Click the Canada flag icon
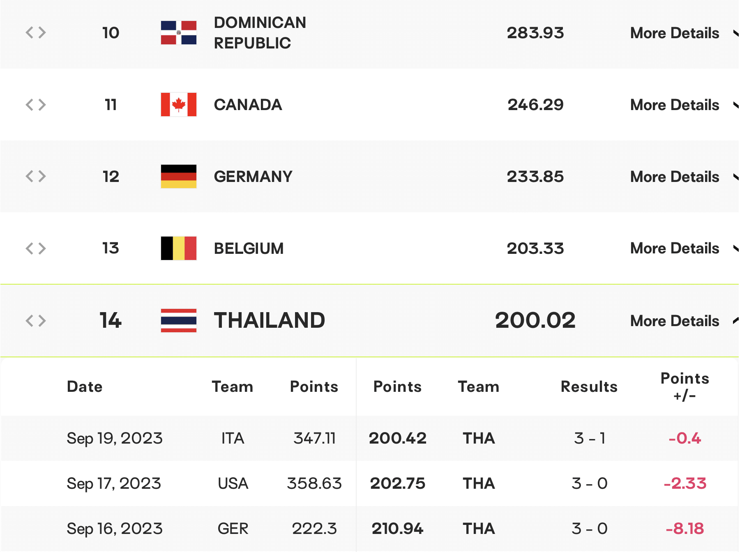 tap(178, 105)
